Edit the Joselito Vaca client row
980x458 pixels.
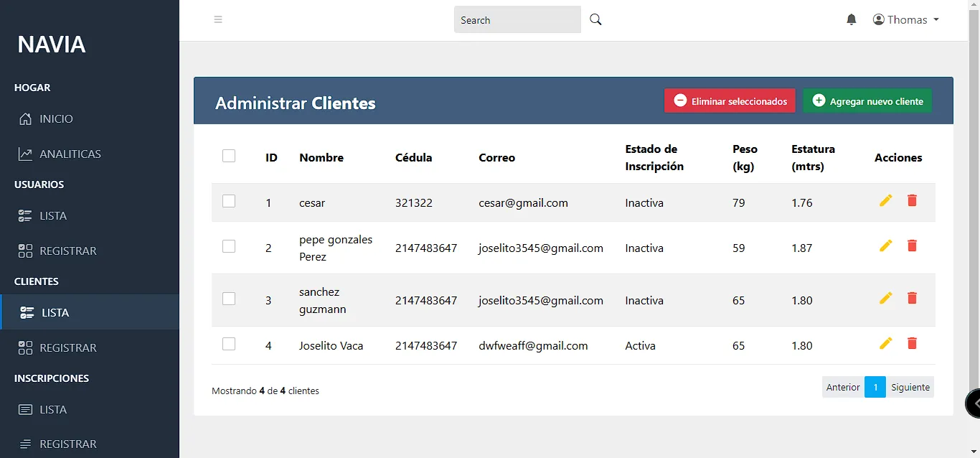pos(885,344)
